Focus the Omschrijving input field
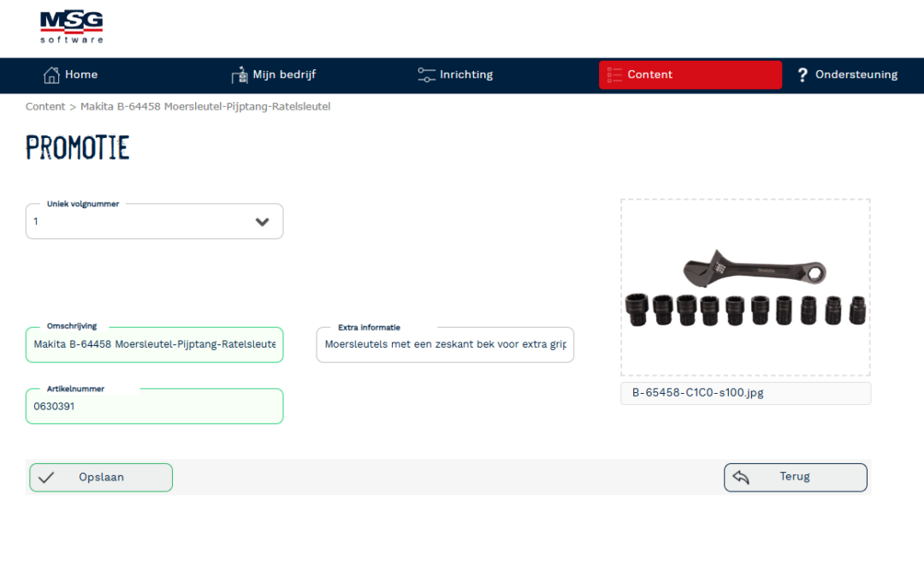The width and height of the screenshot is (924, 578). click(154, 344)
